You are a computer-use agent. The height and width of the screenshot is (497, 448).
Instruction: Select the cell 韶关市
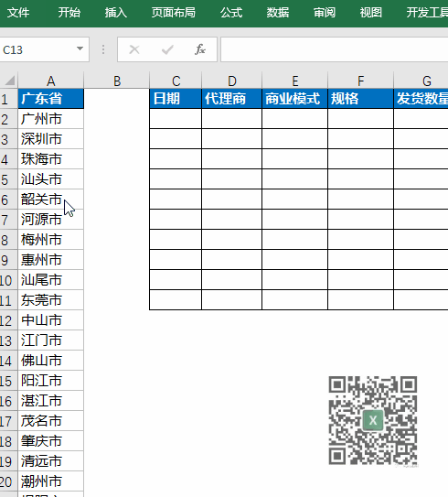51,200
